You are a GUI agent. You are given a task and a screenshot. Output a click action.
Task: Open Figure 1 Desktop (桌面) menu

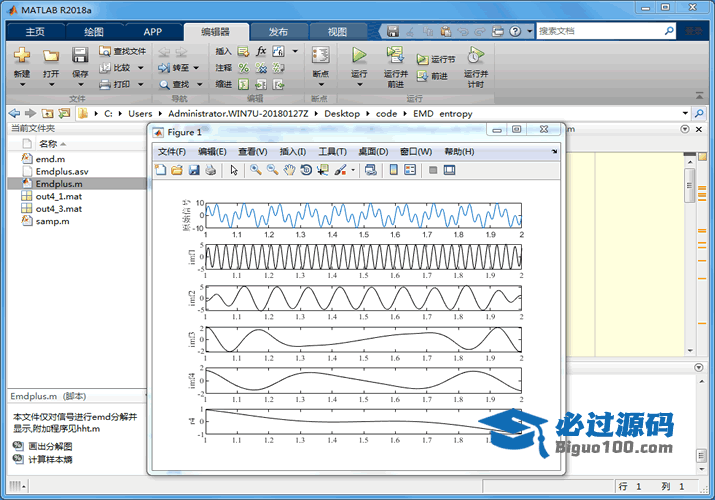point(373,152)
